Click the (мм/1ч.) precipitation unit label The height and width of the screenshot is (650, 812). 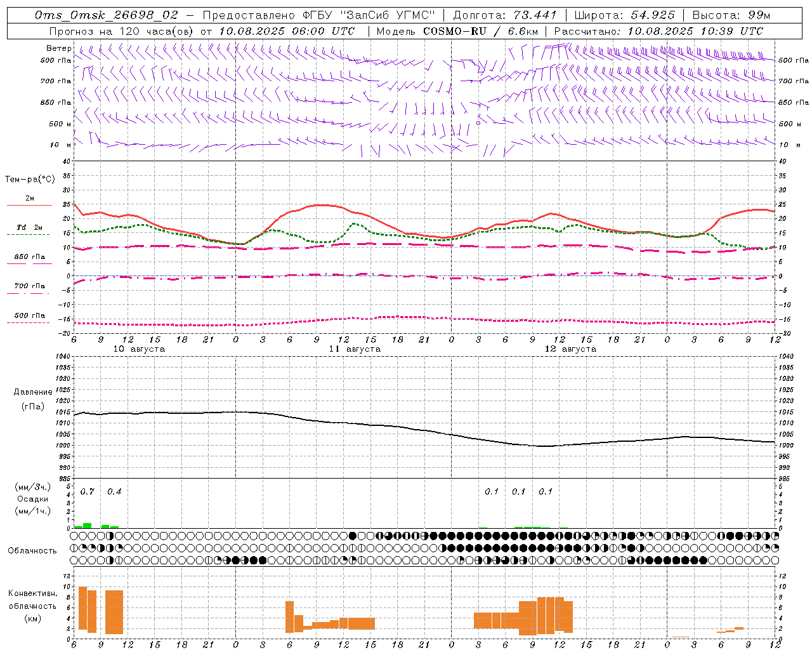[33, 511]
